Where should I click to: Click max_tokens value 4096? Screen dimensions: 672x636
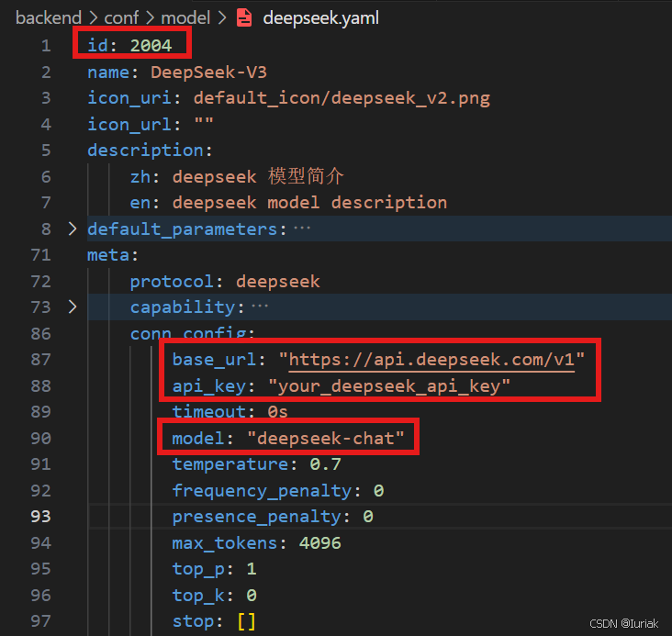tap(320, 543)
